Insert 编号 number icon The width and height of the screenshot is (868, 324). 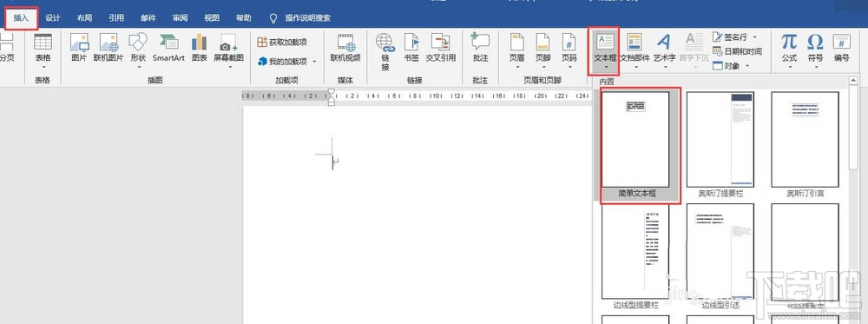(x=841, y=48)
